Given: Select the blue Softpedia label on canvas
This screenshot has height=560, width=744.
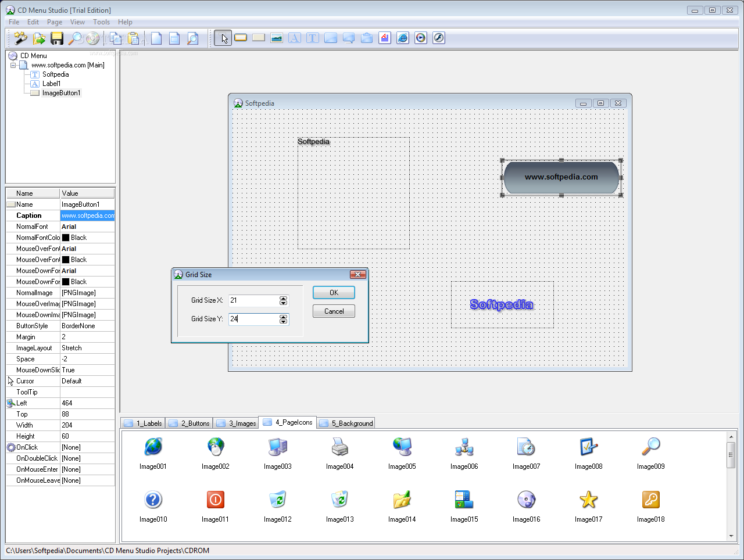Looking at the screenshot, I should click(x=502, y=304).
